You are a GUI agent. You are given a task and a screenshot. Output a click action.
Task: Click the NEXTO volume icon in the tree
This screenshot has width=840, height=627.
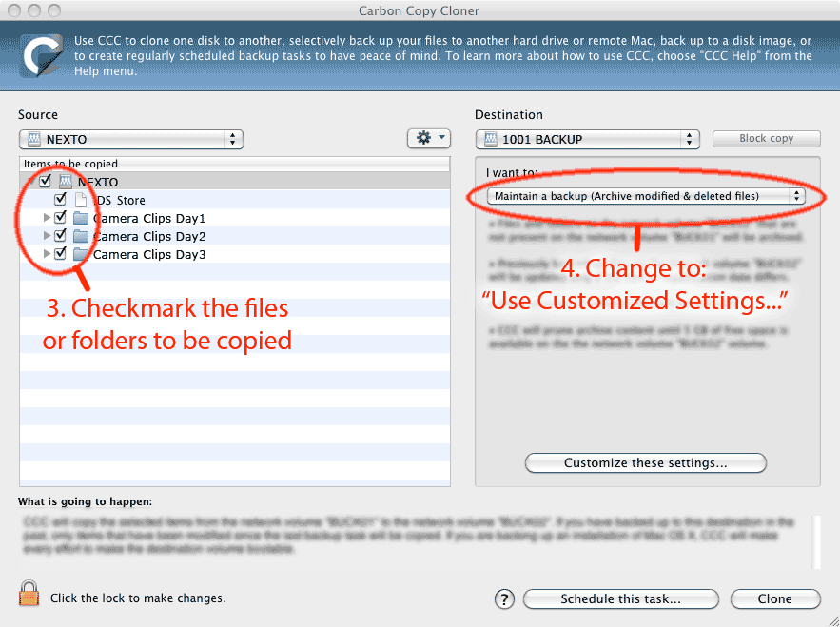(x=66, y=181)
